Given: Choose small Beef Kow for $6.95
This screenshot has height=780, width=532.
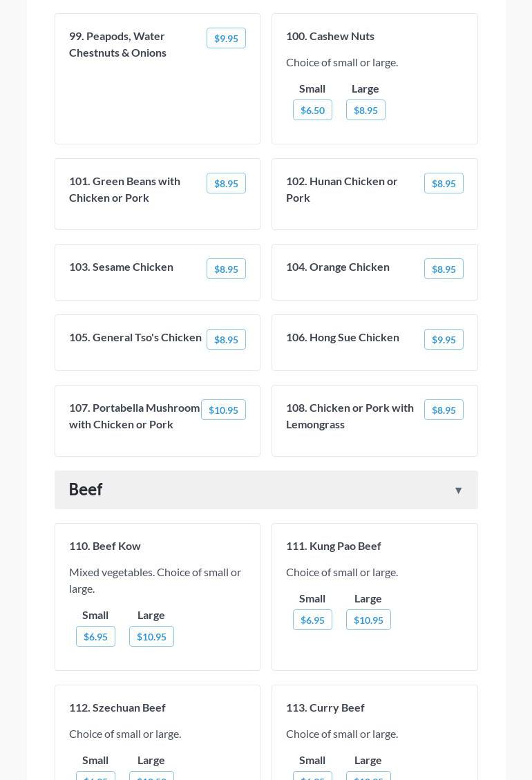Looking at the screenshot, I should 95,637.
